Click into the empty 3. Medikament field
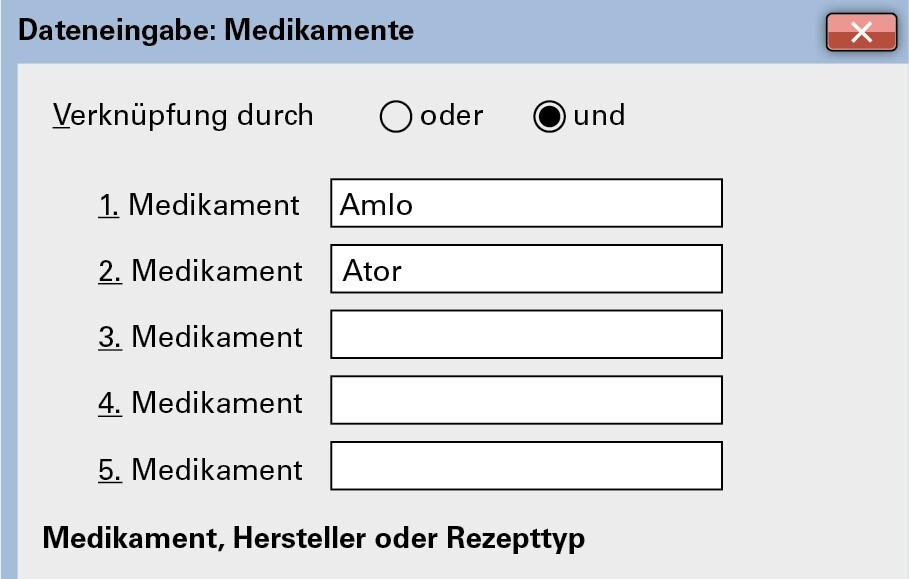 pyautogui.click(x=526, y=335)
